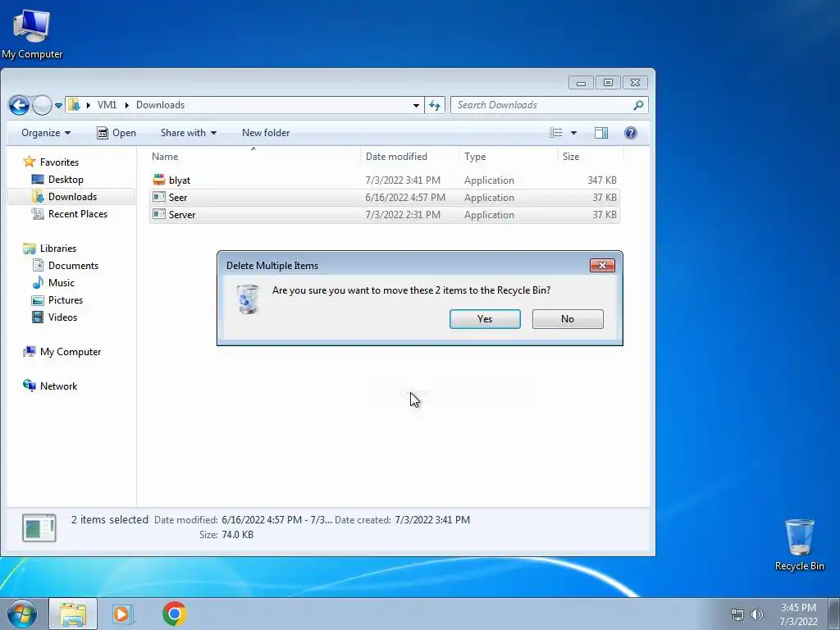Click Recycle Bin desktop icon
The height and width of the screenshot is (630, 840).
[799, 545]
